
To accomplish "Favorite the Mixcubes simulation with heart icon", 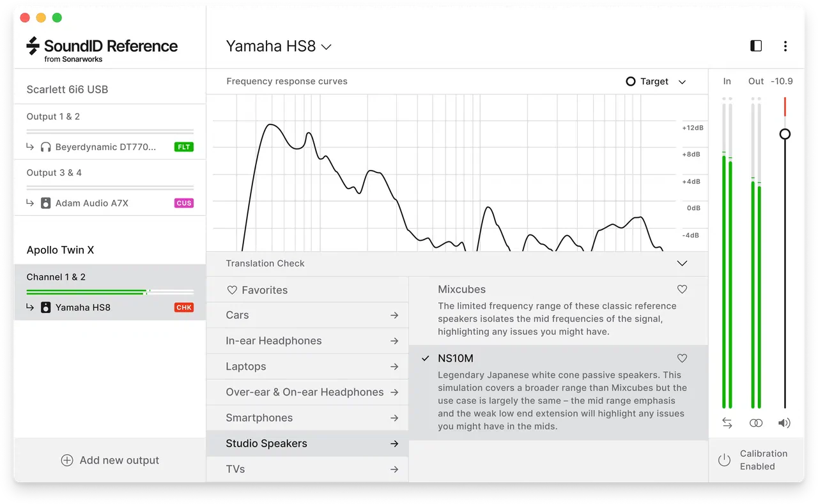I will (682, 289).
